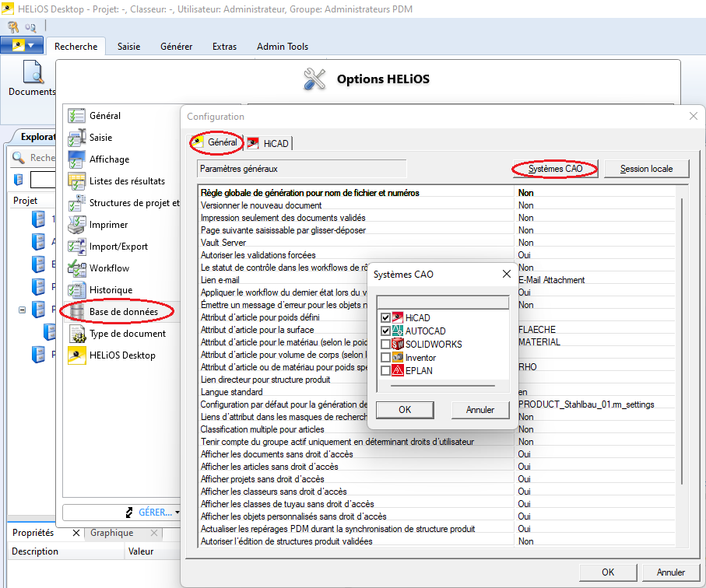
Task: Open the GÉRER dropdown arrow
Action: point(177,513)
